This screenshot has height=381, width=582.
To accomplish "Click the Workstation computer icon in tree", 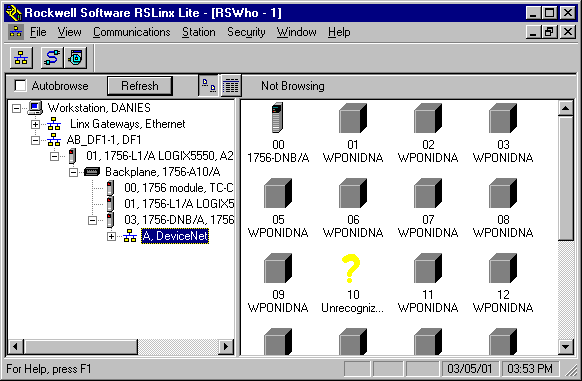I will [x=35, y=108].
